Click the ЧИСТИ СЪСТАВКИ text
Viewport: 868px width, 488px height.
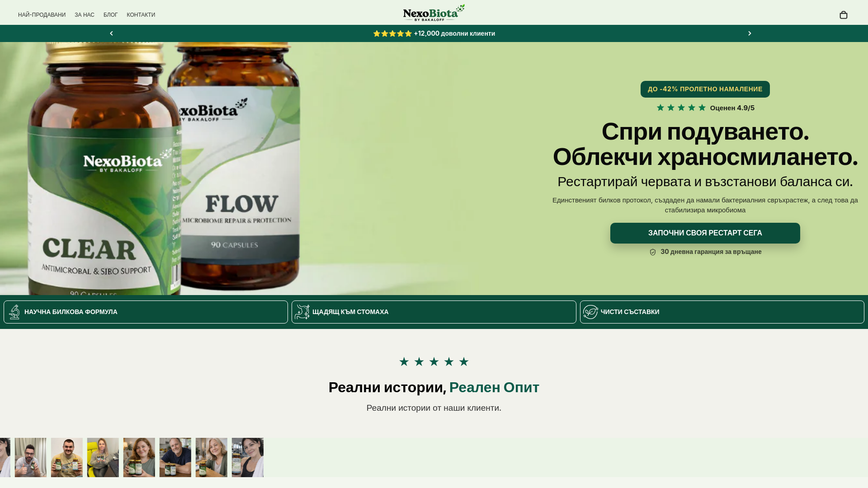tap(630, 312)
